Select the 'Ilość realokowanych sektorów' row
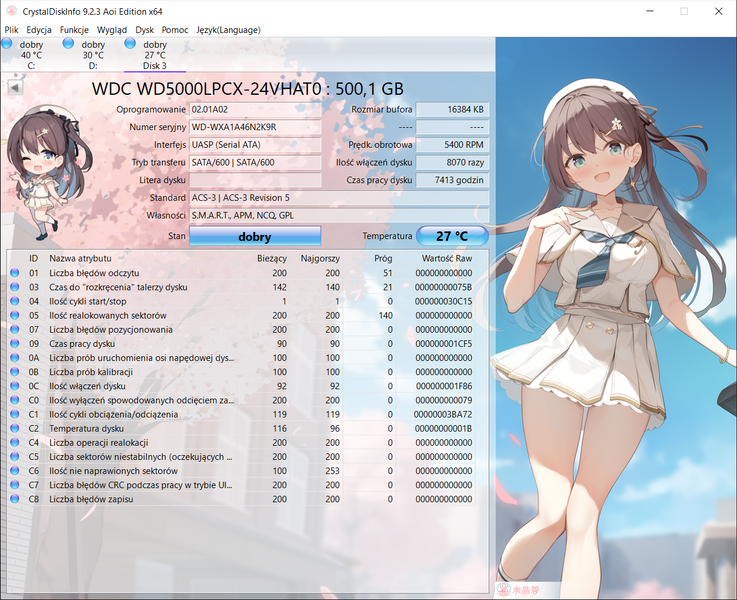Screen dimensions: 737x600 [242, 315]
